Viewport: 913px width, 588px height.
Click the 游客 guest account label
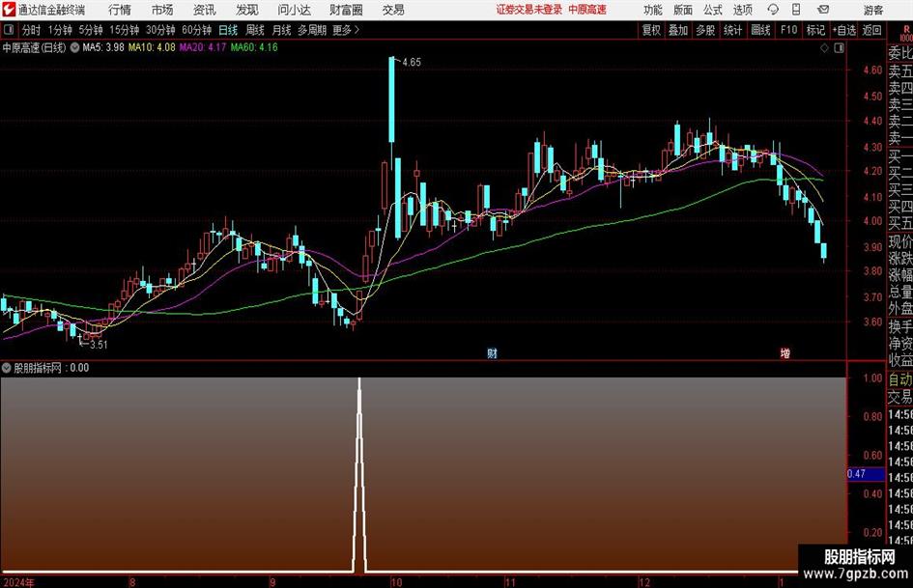[x=873, y=10]
